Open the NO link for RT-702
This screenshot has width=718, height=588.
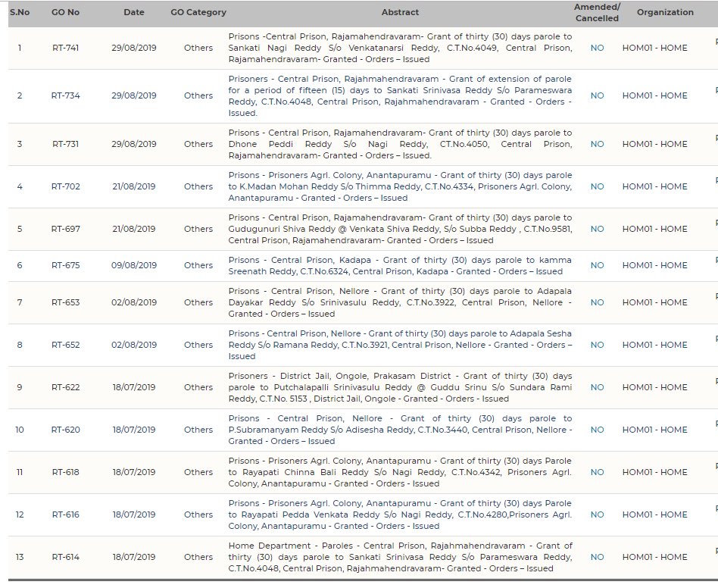597,187
